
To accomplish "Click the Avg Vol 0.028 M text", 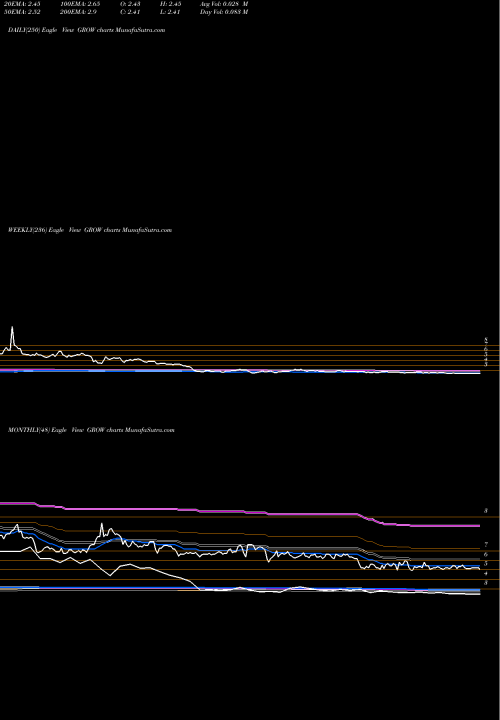I will click(224, 4).
